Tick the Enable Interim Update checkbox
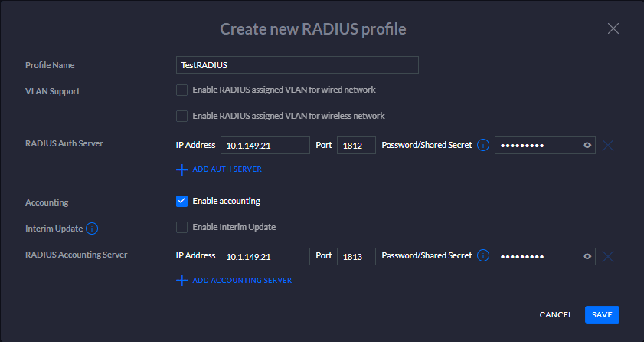The width and height of the screenshot is (644, 342). 181,227
